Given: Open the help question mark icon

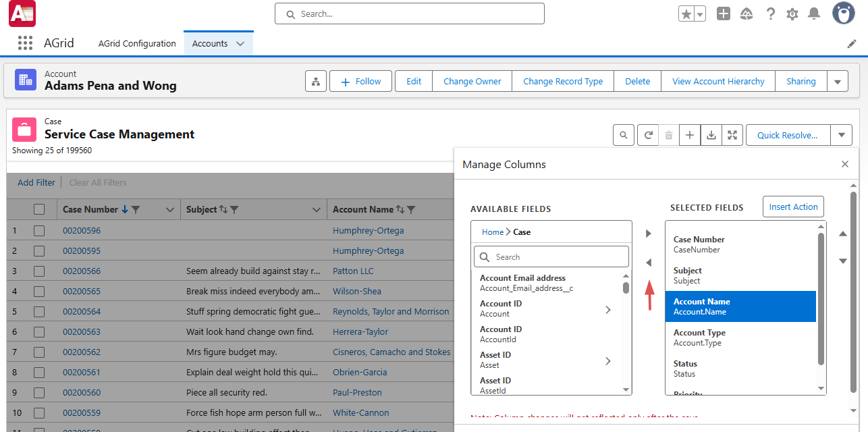Looking at the screenshot, I should [770, 13].
